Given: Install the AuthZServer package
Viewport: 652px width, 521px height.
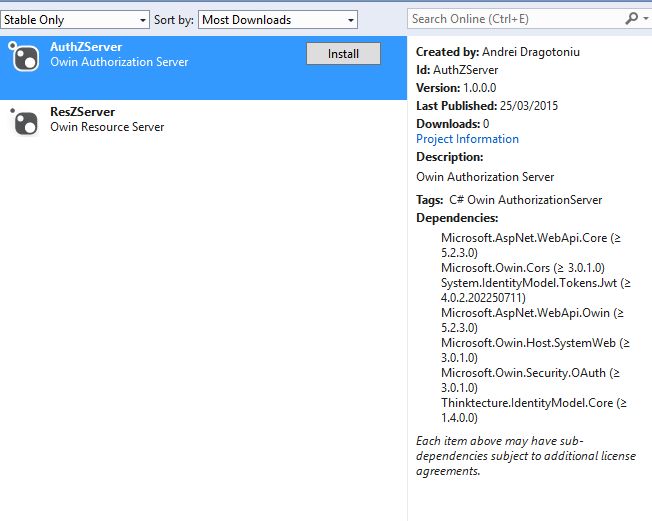Looking at the screenshot, I should (343, 54).
